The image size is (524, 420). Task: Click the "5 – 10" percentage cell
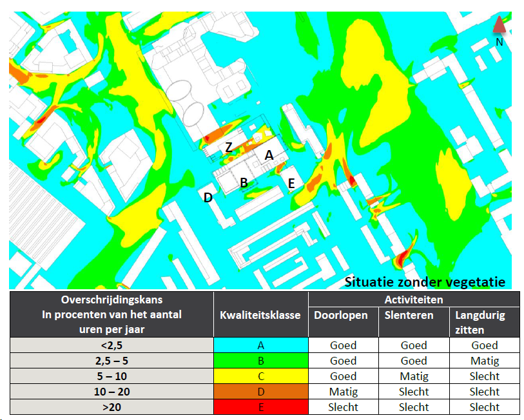coord(112,376)
